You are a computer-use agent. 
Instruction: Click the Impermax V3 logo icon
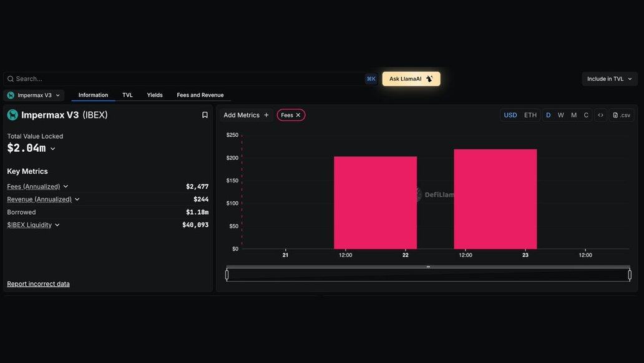point(12,115)
